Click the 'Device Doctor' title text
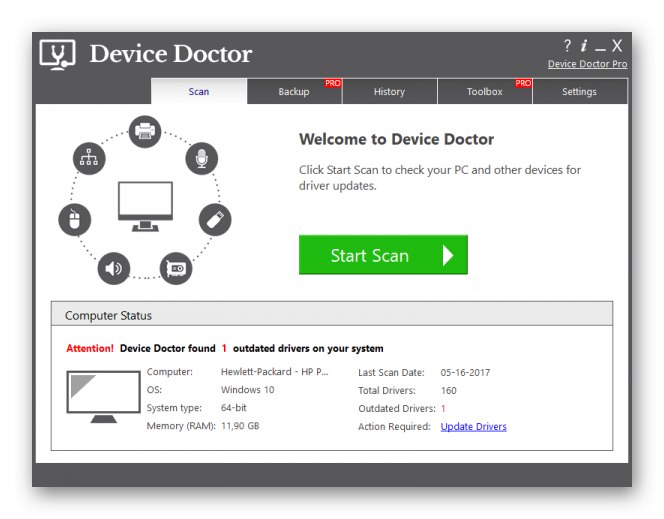Image resolution: width=664 pixels, height=519 pixels. (171, 54)
